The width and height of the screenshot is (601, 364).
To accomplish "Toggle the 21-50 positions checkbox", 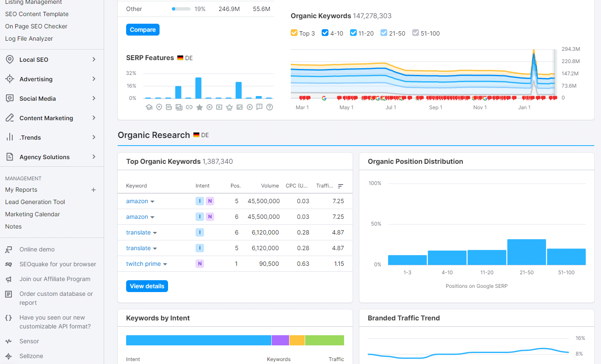I will coord(384,33).
